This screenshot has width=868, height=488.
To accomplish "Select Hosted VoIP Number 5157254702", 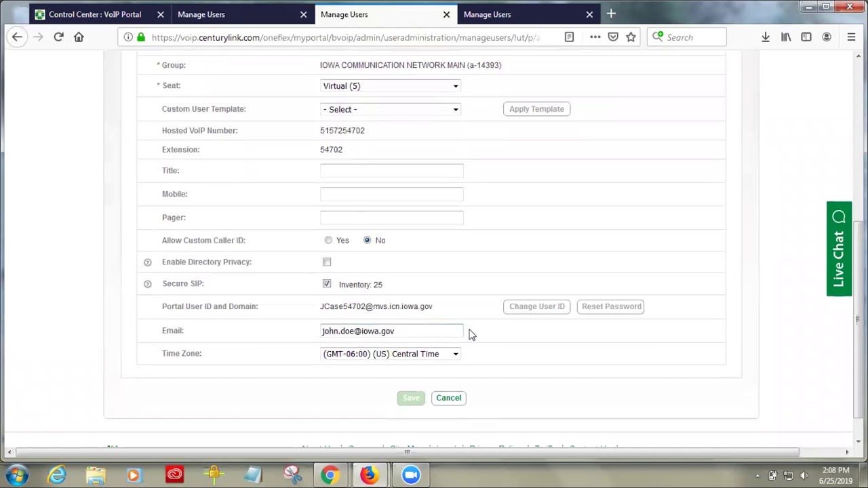I will point(342,131).
